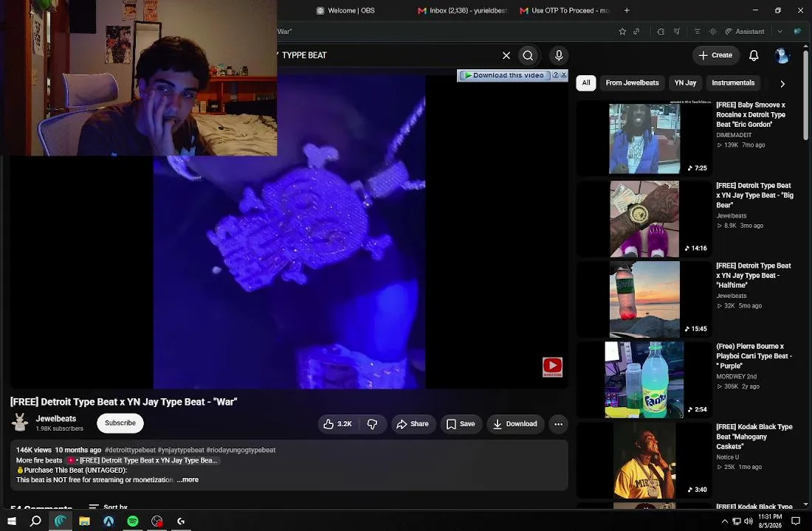
Task: Open Pierre Bourne "Purple" beat thumbnail
Action: [644, 380]
